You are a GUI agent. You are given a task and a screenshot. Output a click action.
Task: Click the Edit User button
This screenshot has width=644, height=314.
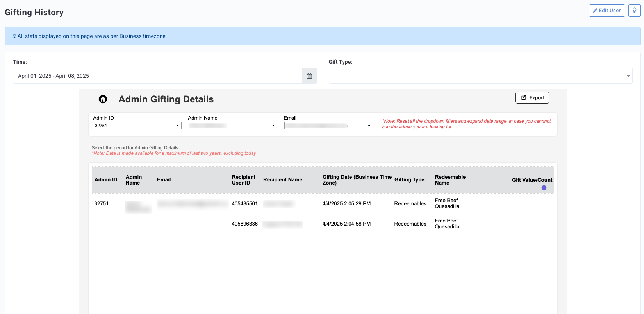[x=607, y=11]
